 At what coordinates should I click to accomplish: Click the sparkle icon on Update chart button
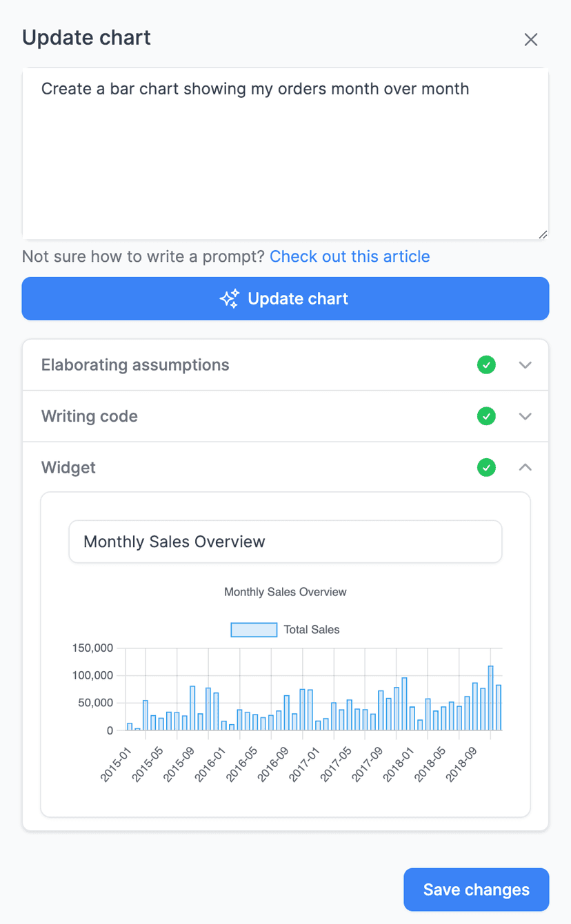click(228, 298)
